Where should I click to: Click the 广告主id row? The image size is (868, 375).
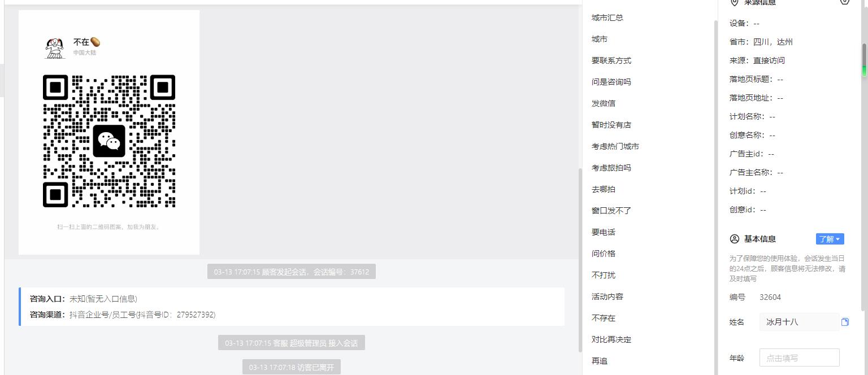(x=752, y=154)
